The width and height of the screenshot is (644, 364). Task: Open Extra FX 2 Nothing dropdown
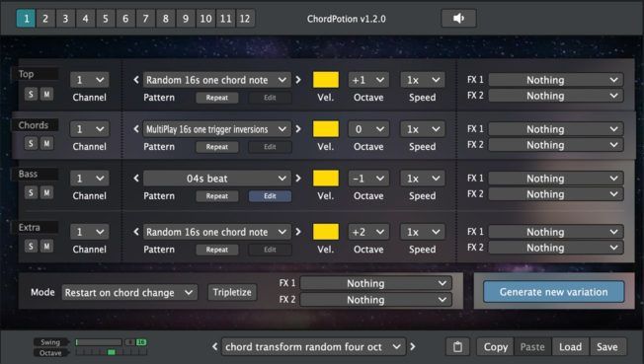[x=556, y=248]
